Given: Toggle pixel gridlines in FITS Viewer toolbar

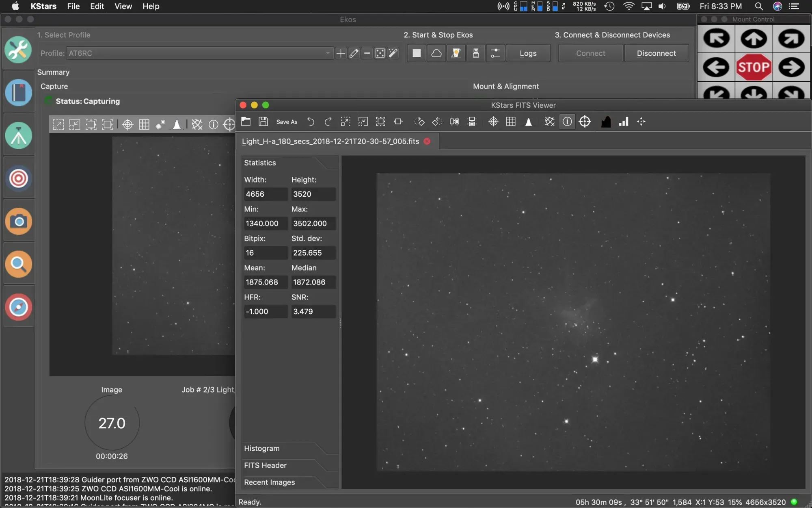Looking at the screenshot, I should pos(511,122).
